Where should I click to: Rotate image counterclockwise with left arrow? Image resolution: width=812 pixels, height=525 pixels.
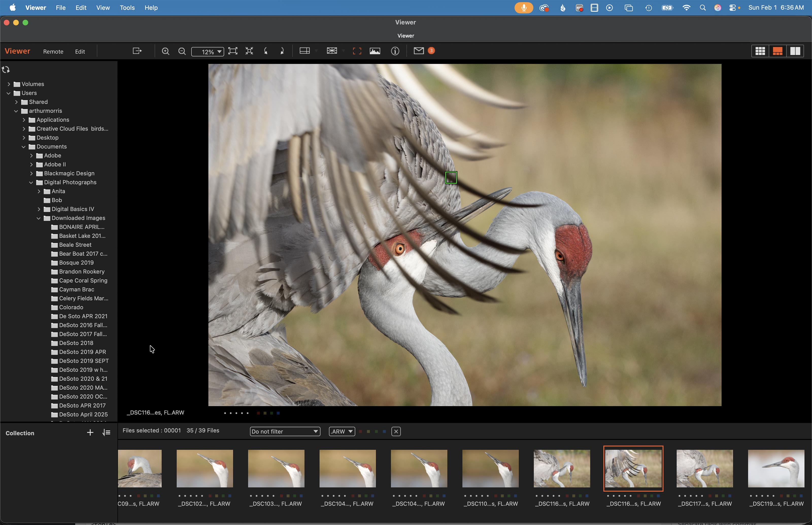pyautogui.click(x=266, y=51)
